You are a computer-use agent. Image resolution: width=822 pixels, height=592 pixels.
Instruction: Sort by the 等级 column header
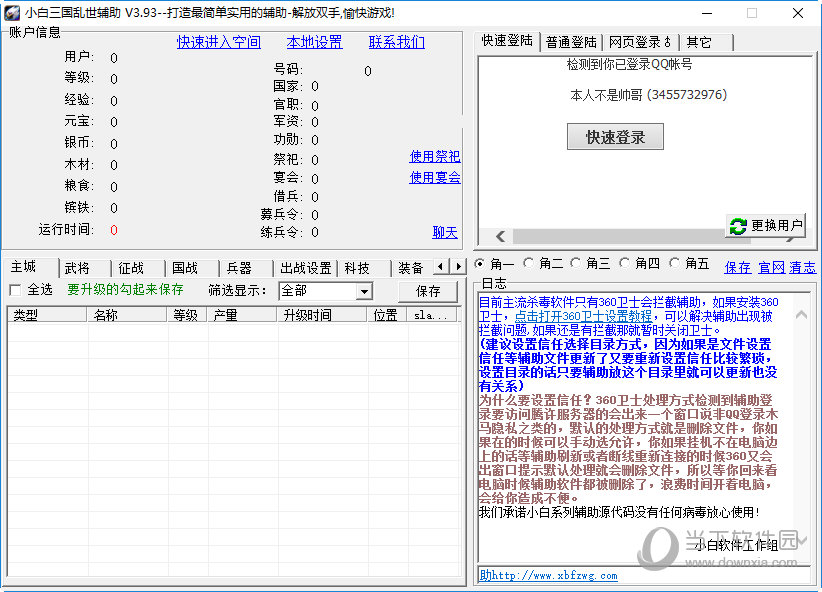point(187,315)
